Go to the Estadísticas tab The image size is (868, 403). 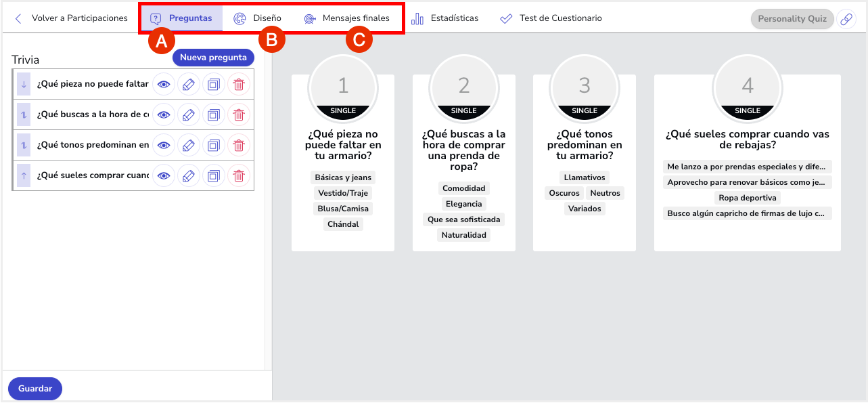pyautogui.click(x=444, y=18)
